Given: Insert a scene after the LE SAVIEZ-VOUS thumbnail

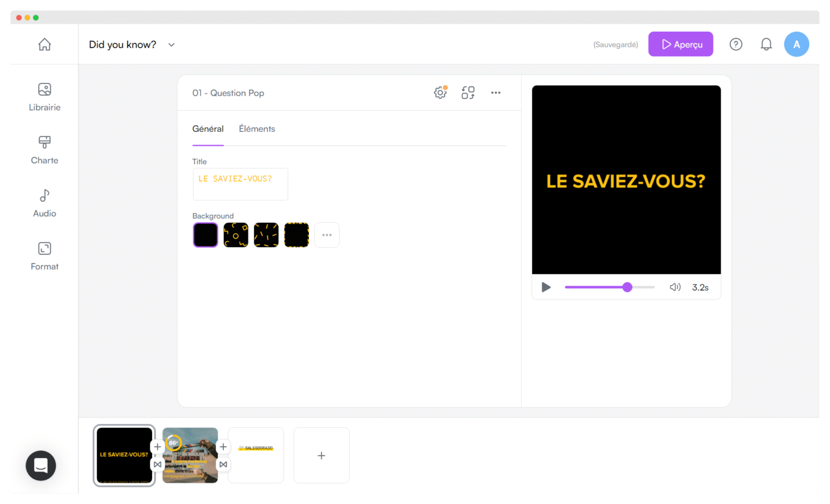Looking at the screenshot, I should [157, 447].
